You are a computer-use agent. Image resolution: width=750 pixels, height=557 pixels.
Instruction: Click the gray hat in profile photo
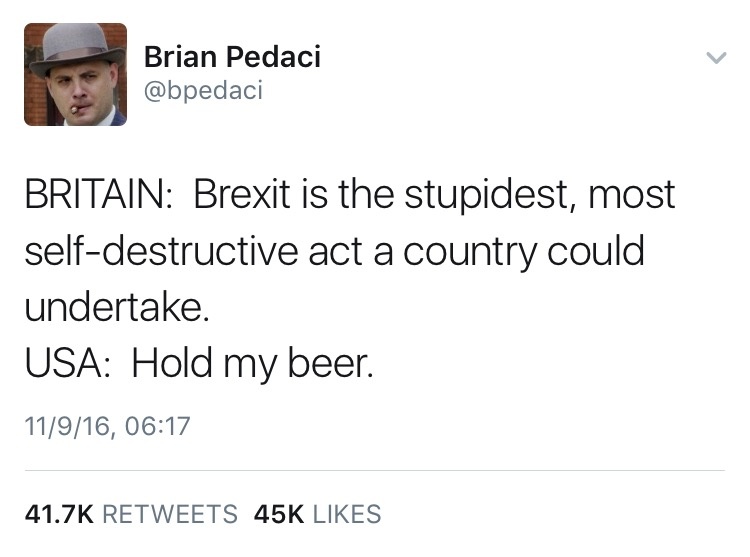(x=76, y=50)
